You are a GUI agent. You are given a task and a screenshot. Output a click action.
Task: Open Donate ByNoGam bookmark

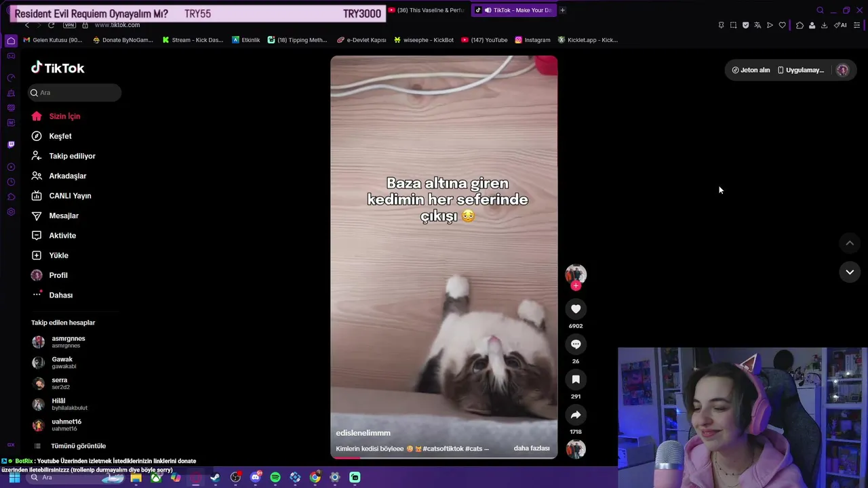click(123, 40)
